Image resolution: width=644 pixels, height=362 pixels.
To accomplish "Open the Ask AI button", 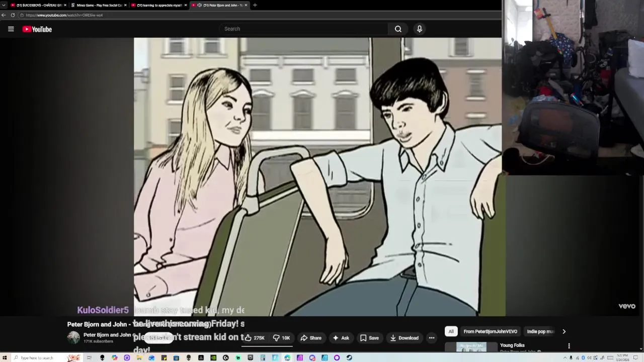I will click(341, 338).
